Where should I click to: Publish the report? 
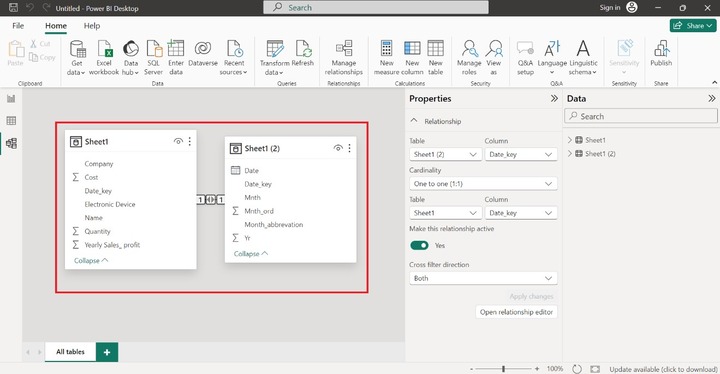pyautogui.click(x=661, y=54)
